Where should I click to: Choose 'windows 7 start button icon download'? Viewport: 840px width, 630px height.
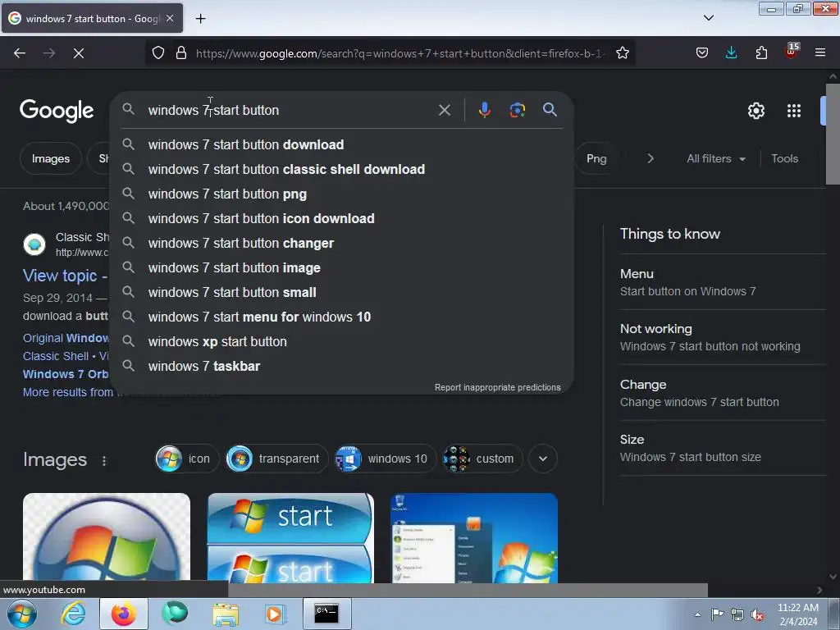342,218
